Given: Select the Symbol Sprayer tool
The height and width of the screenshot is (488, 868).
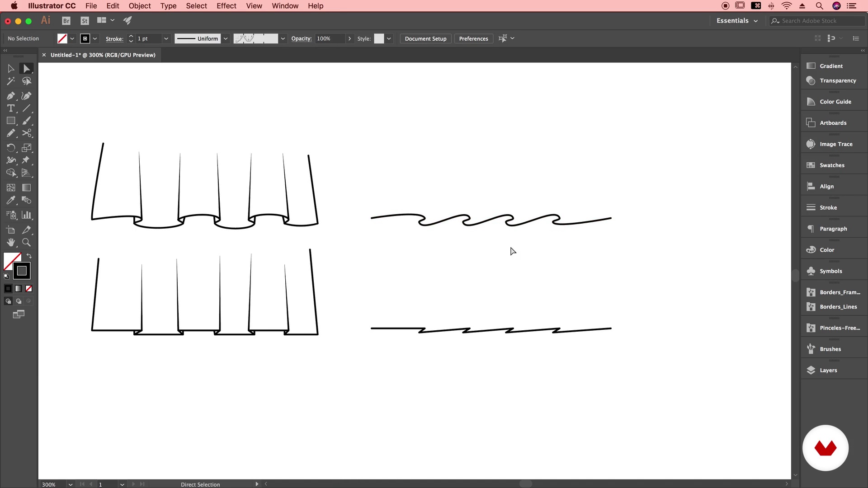Looking at the screenshot, I should click(11, 215).
